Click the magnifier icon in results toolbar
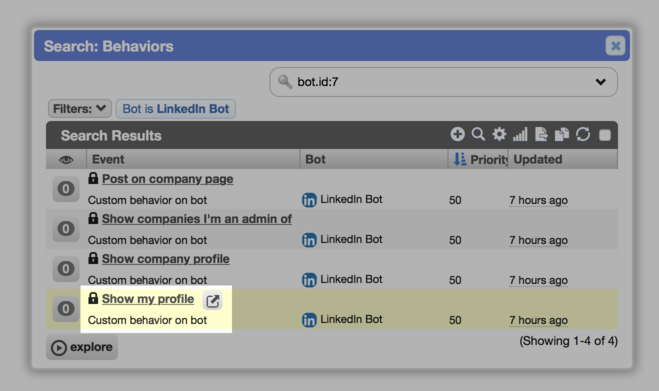Screen dimensions: 659x391 pos(478,135)
